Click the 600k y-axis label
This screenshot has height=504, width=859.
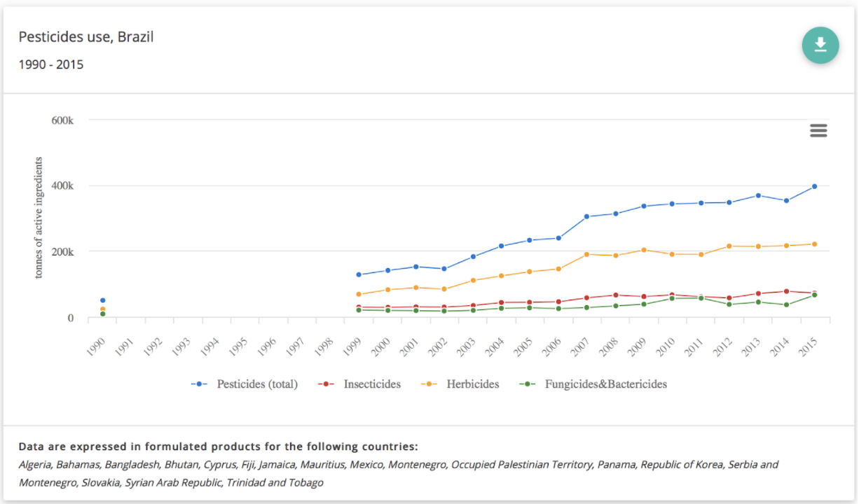coord(62,120)
